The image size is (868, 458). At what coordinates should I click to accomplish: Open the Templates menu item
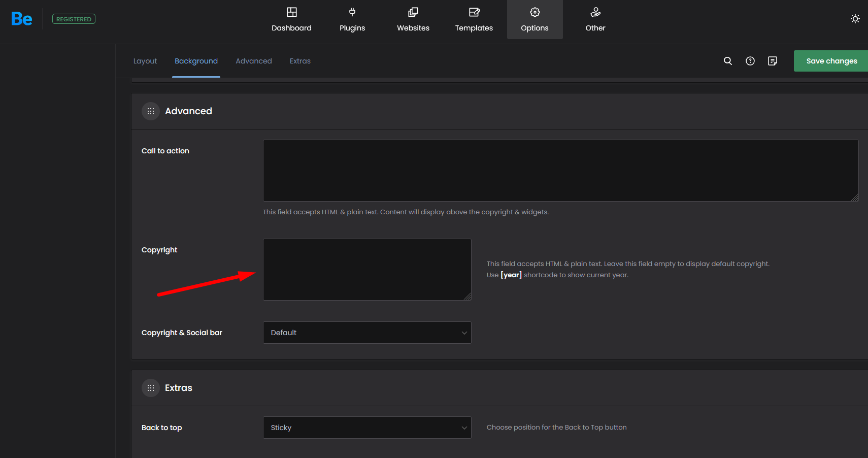coord(474,20)
